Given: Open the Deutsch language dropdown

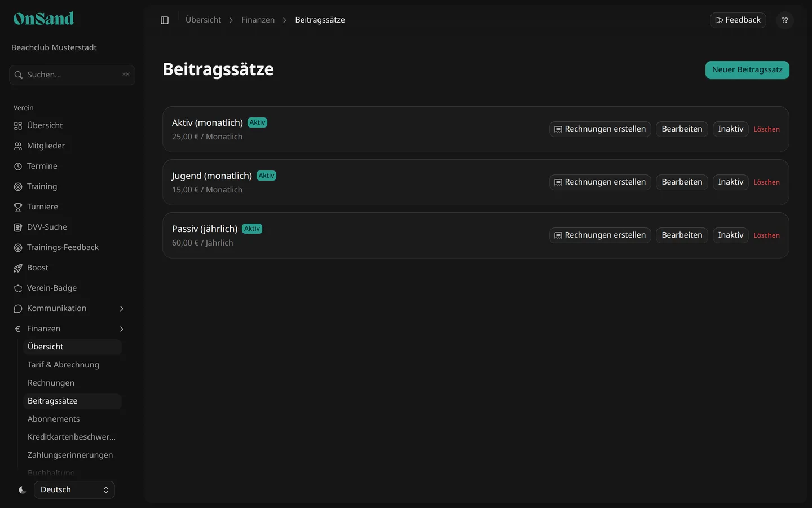Looking at the screenshot, I should (74, 490).
